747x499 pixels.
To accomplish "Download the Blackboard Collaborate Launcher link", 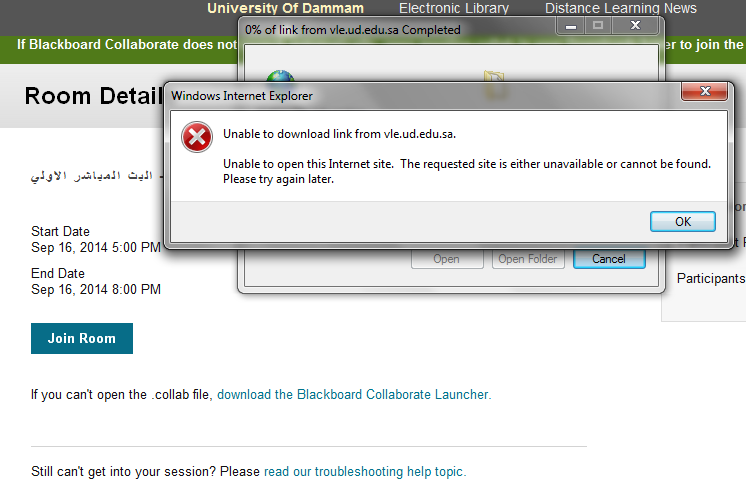I will (354, 395).
